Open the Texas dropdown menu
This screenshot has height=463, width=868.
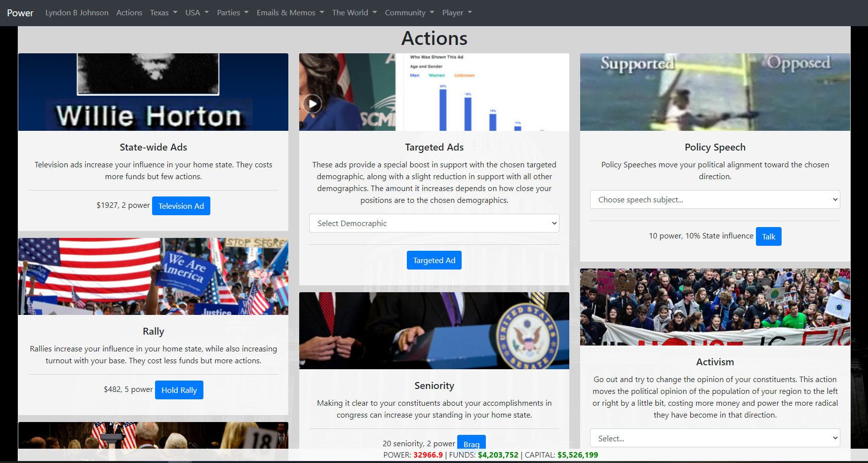(x=163, y=12)
